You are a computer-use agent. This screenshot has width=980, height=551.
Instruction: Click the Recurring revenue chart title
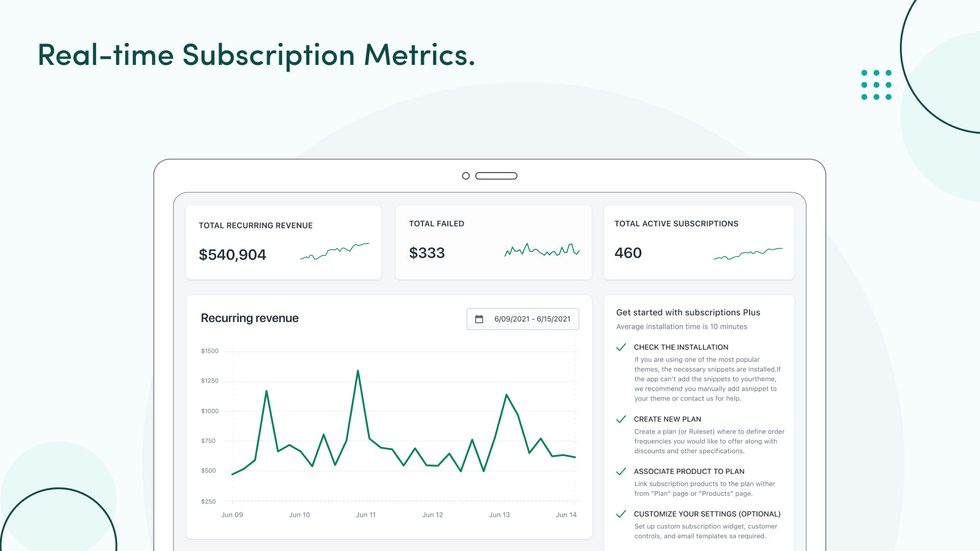[249, 318]
